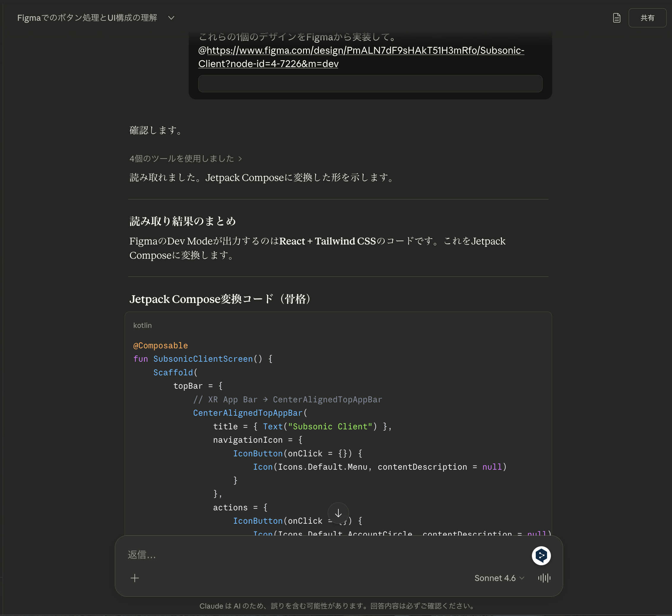The width and height of the screenshot is (672, 616).
Task: Click the "Subsonic Client" string in code
Action: tap(329, 427)
